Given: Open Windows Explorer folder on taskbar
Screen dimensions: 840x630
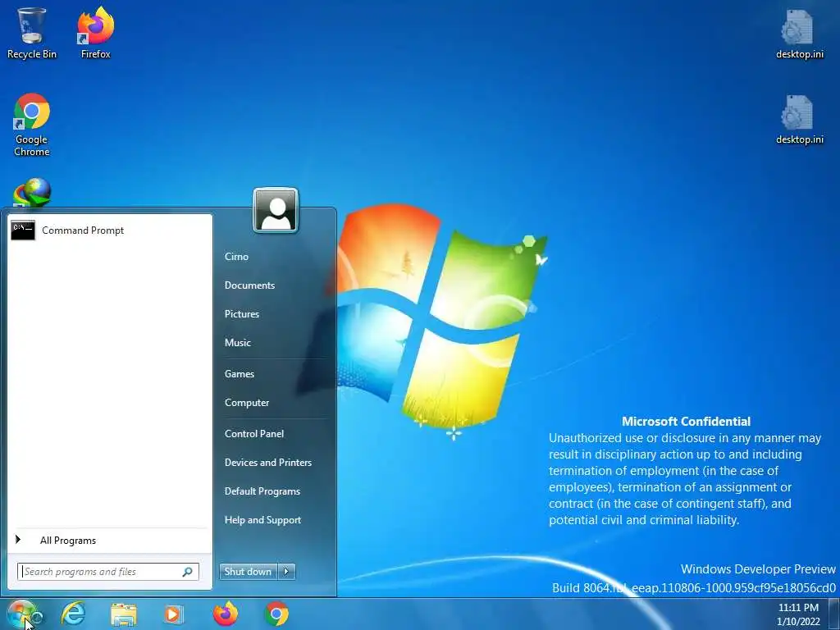Looking at the screenshot, I should coord(124,614).
